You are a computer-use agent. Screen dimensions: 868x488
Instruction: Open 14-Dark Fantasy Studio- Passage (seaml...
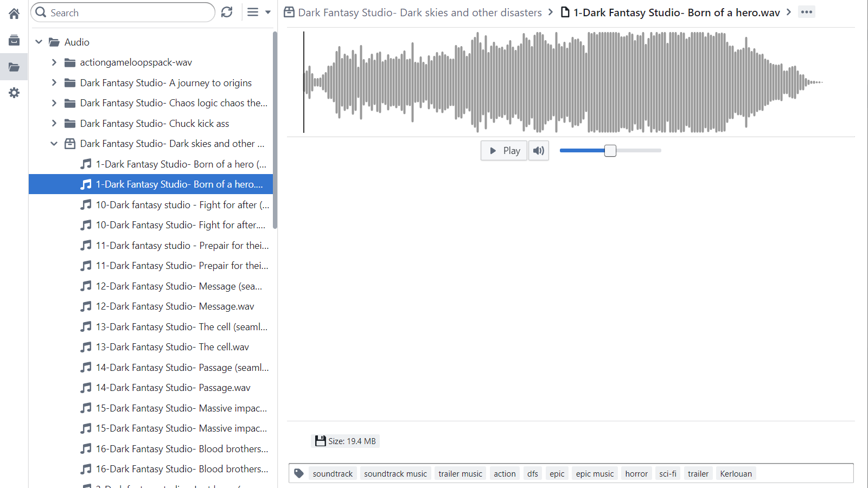tap(151, 367)
